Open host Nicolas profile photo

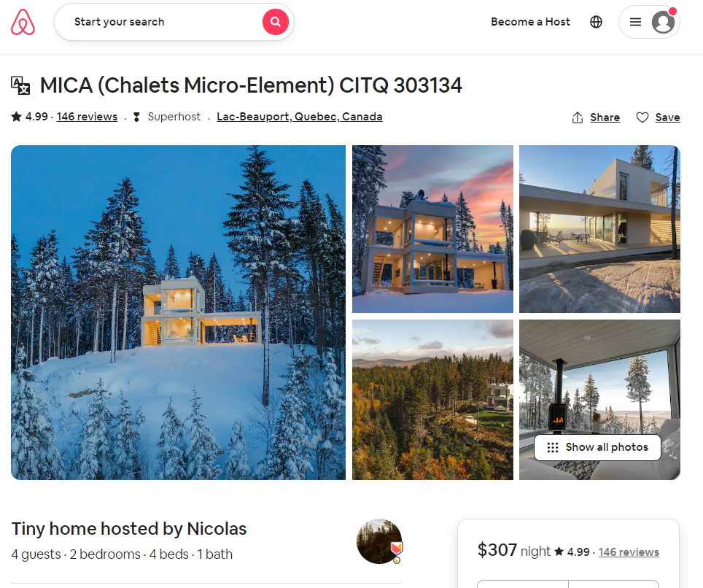379,541
